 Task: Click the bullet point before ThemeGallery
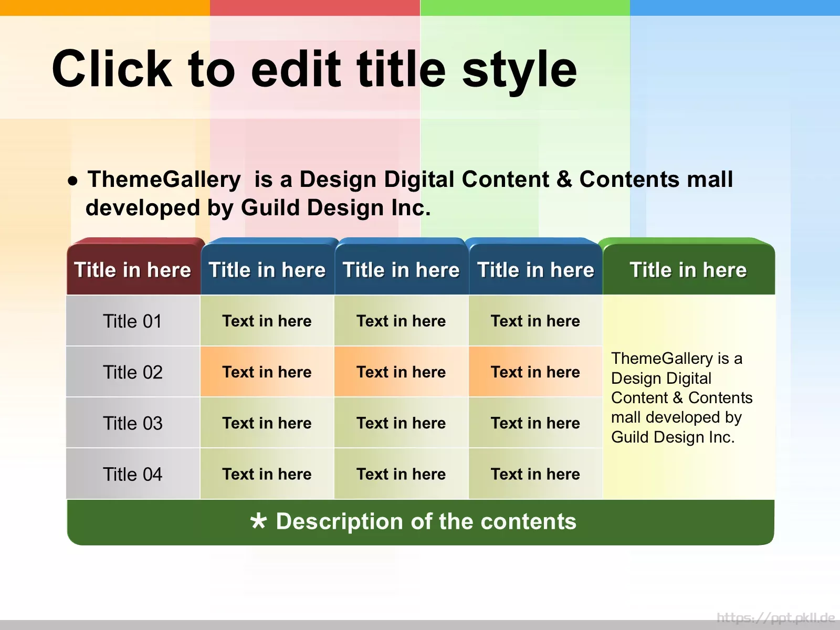(x=73, y=181)
